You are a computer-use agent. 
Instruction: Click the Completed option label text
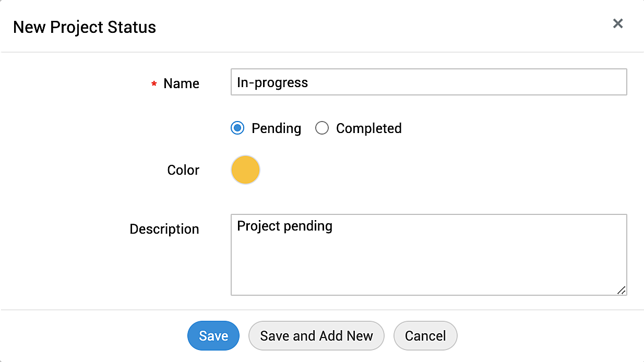pyautogui.click(x=368, y=128)
